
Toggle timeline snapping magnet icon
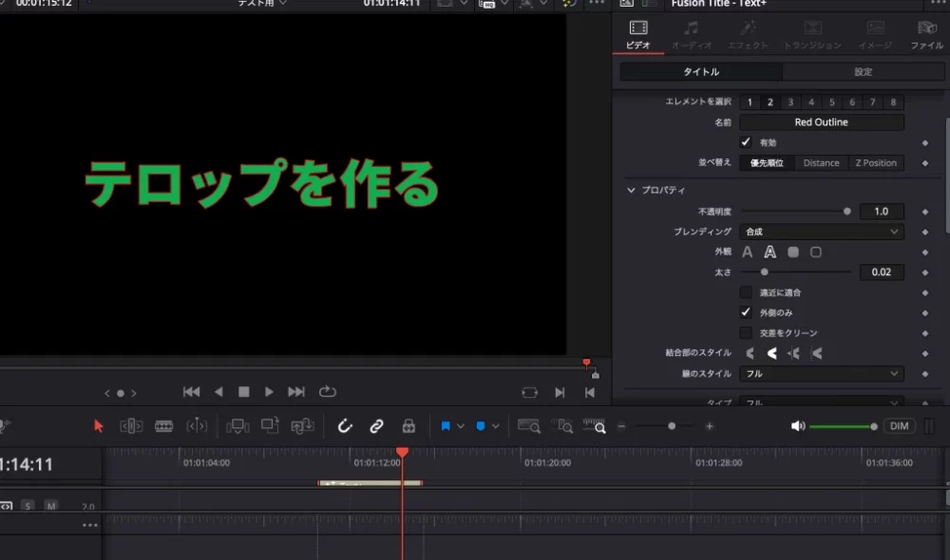point(345,426)
